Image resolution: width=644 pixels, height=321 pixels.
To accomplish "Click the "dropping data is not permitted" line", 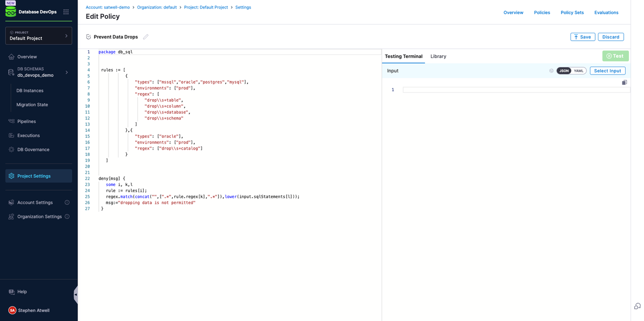I will tap(150, 203).
